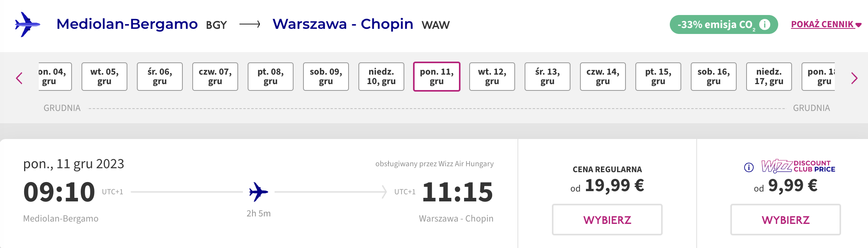Choose niedz. 17, gru date tab
Viewport: 868px width, 248px height.
pos(769,77)
